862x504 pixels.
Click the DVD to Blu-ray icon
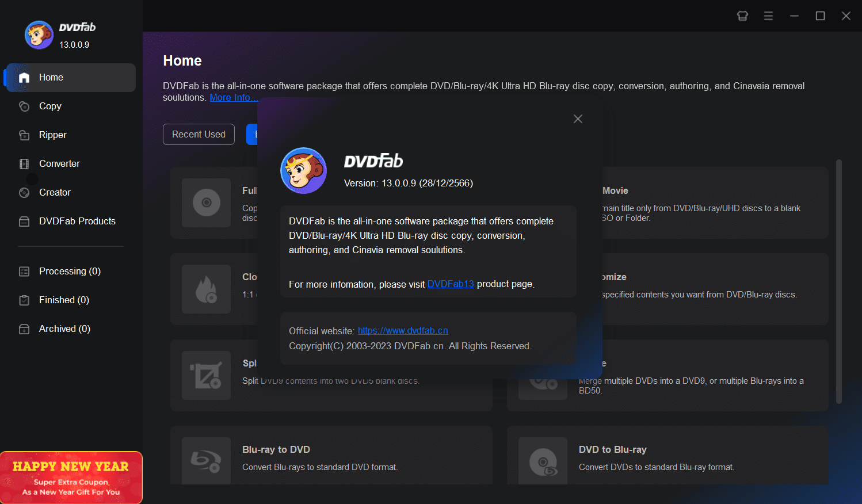543,461
